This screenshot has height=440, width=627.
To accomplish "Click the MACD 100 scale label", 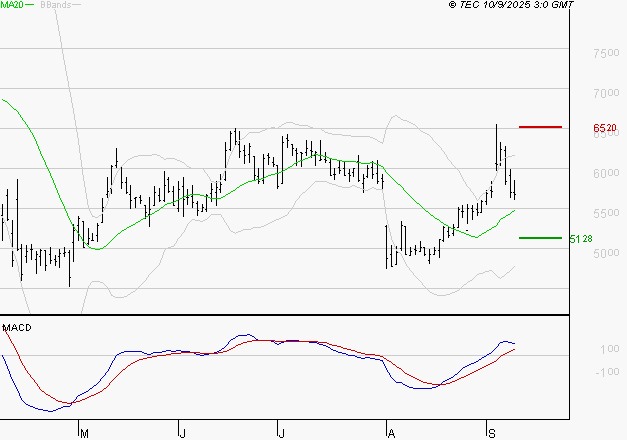I will coord(583,349).
